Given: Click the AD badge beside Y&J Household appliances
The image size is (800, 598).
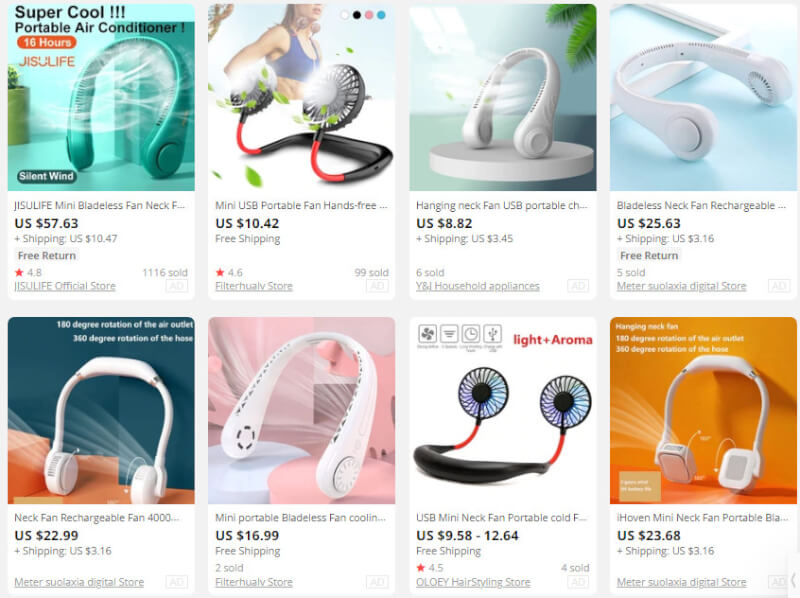Looking at the screenshot, I should point(578,286).
